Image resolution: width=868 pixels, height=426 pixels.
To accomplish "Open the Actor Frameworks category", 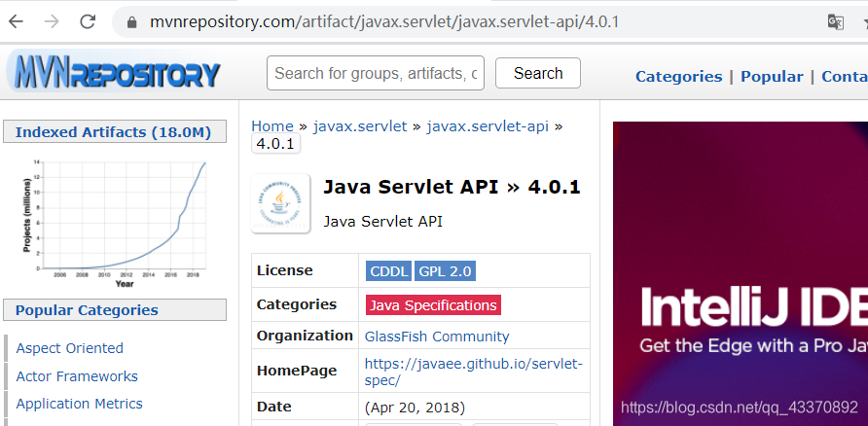I will pos(77,376).
